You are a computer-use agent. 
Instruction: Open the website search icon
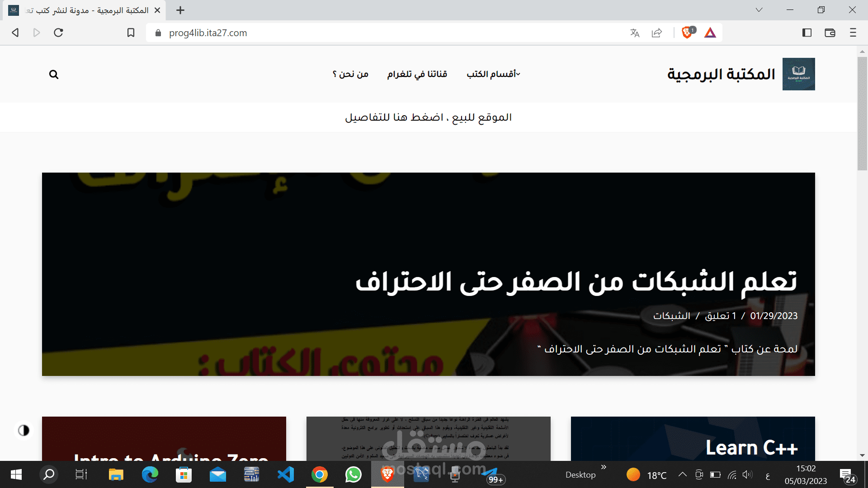[54, 75]
